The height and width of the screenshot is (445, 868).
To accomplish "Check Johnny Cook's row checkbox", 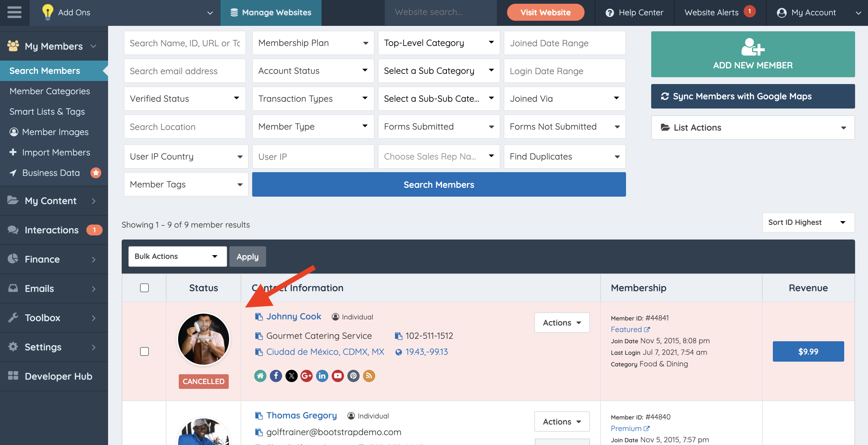I will pos(144,351).
